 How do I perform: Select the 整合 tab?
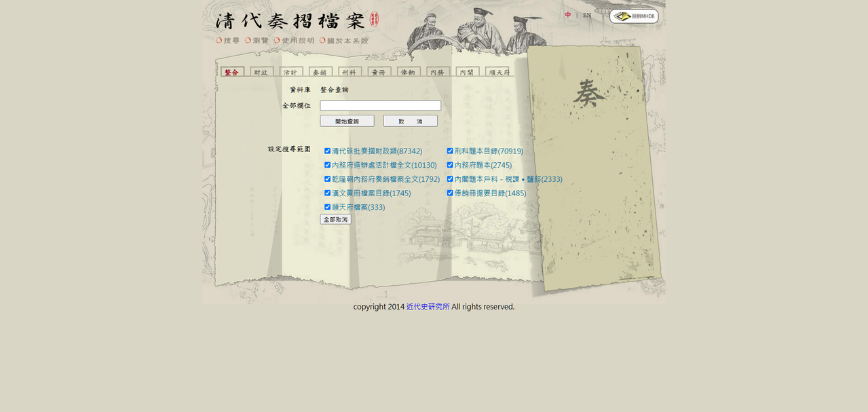pyautogui.click(x=232, y=72)
